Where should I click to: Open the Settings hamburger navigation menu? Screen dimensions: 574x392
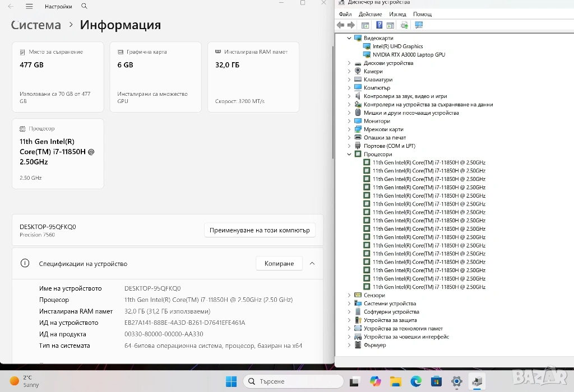click(29, 6)
